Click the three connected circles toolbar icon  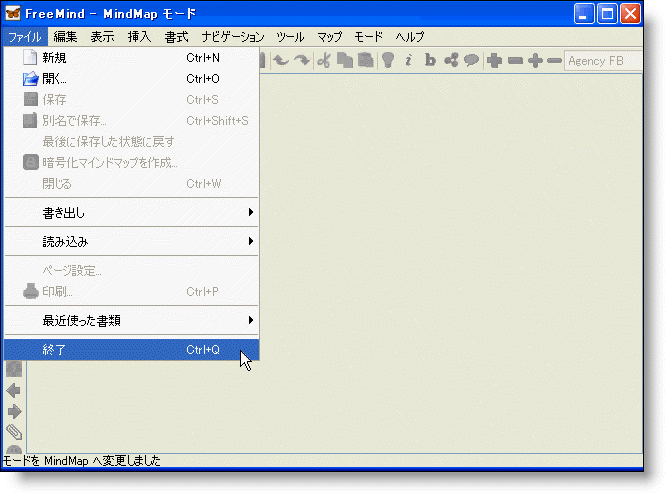(451, 61)
